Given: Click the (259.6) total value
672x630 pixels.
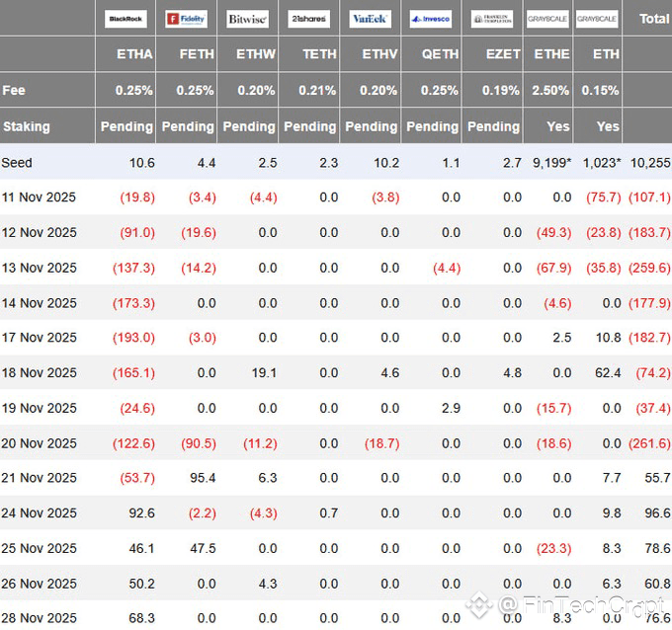Looking at the screenshot, I should point(649,269).
